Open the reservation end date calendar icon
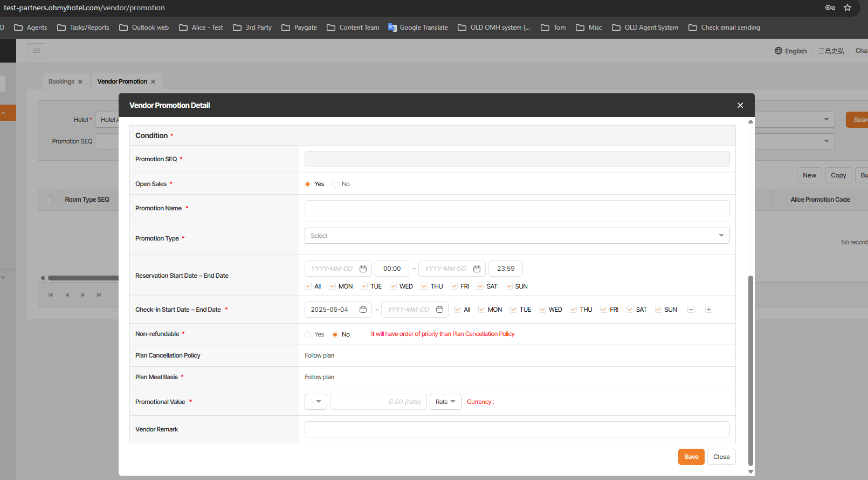This screenshot has height=480, width=868. 477,269
